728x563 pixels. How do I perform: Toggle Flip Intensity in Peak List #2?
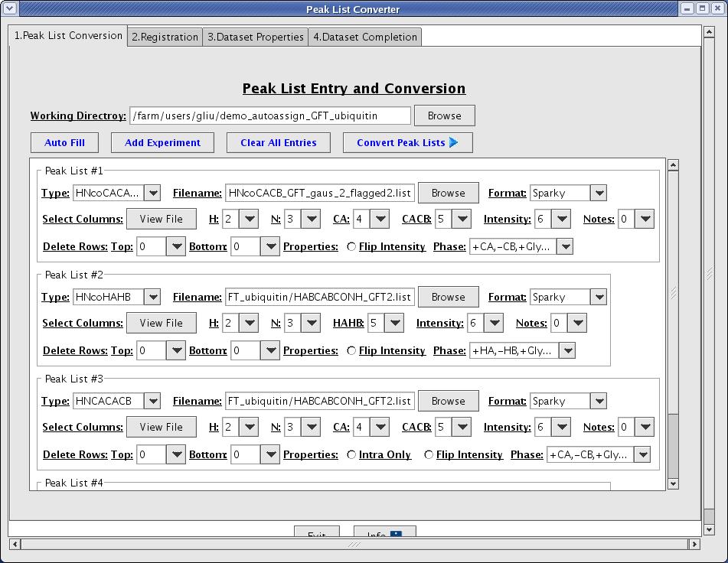[x=351, y=351]
